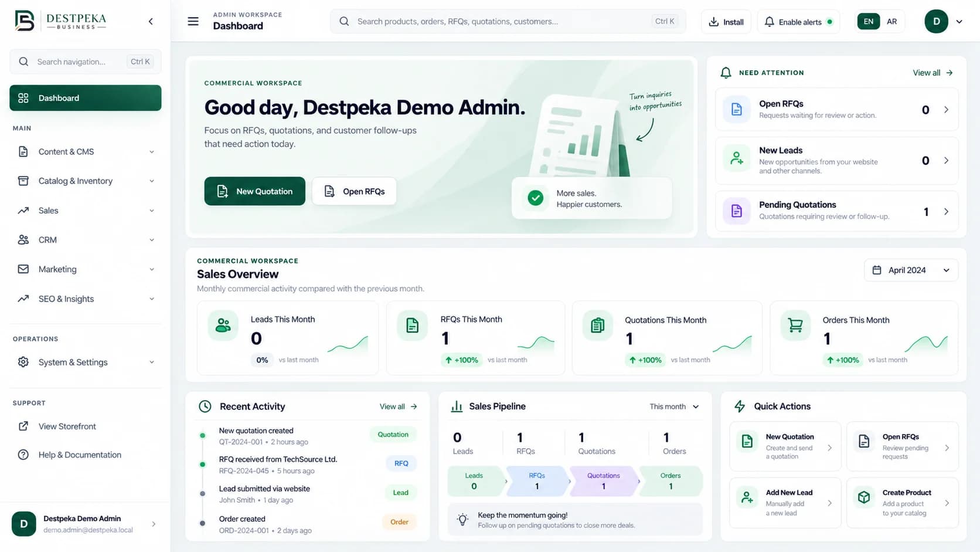Click the Open RFQs button in hero card
Viewport: 980px width, 552px height.
(354, 191)
